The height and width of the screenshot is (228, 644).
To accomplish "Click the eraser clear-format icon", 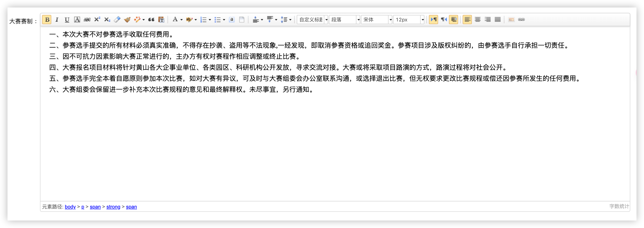I will 117,20.
